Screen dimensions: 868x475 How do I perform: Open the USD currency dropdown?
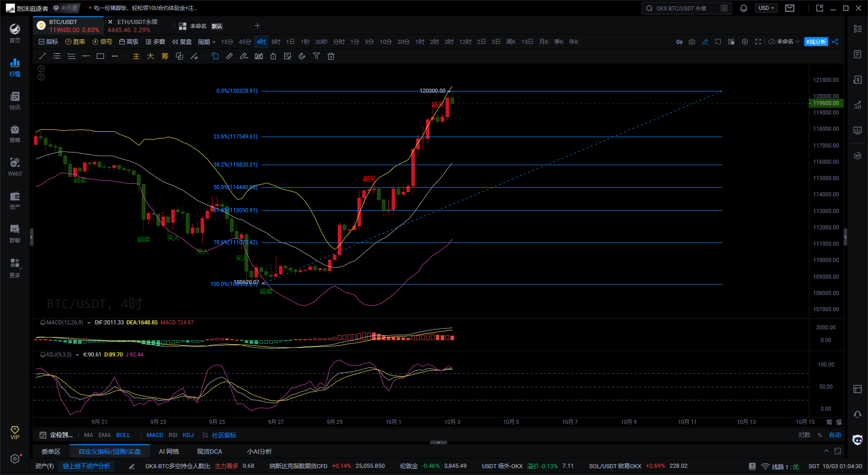point(766,8)
